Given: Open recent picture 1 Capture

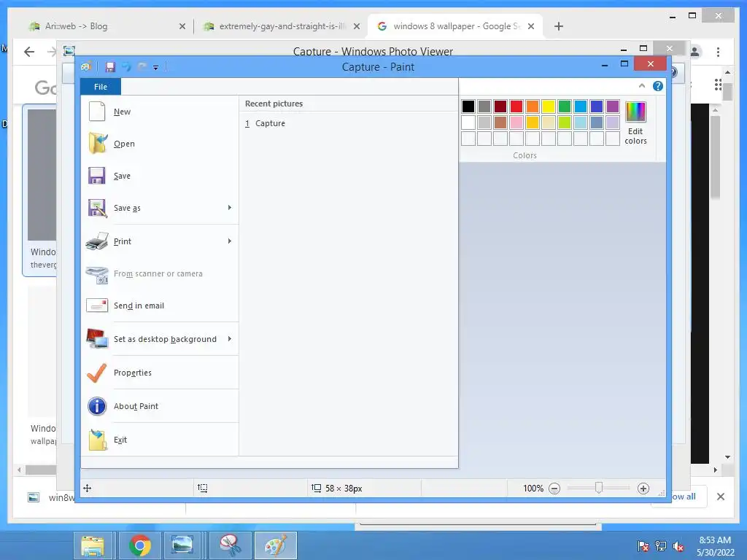Looking at the screenshot, I should (x=348, y=123).
